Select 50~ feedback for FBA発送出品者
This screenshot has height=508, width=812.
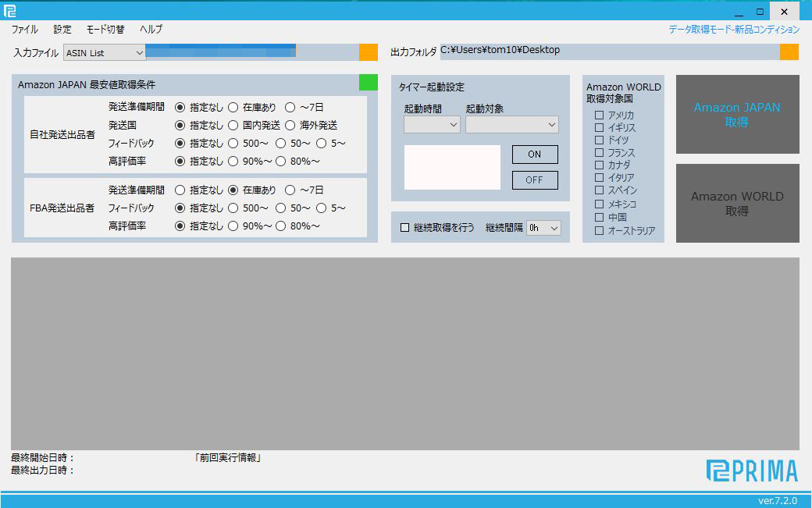click(280, 208)
